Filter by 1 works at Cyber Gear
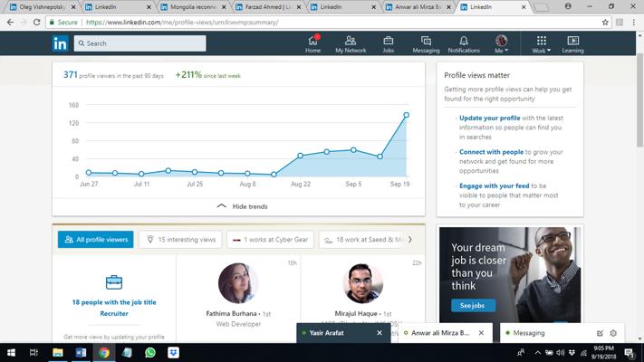 270,239
